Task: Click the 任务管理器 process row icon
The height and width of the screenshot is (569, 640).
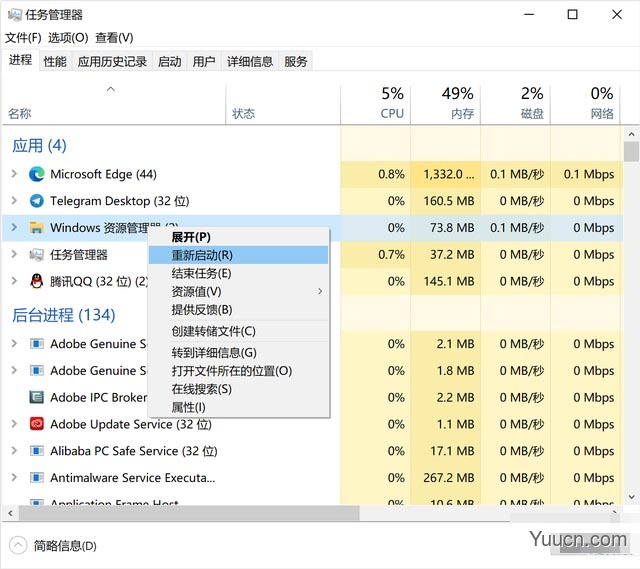Action: pyautogui.click(x=36, y=255)
